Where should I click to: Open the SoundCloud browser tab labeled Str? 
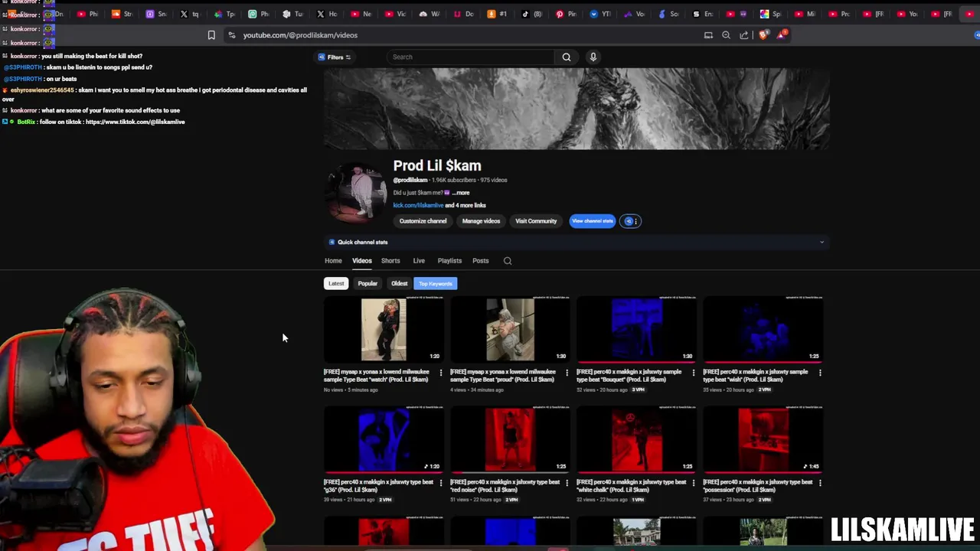[x=122, y=14]
